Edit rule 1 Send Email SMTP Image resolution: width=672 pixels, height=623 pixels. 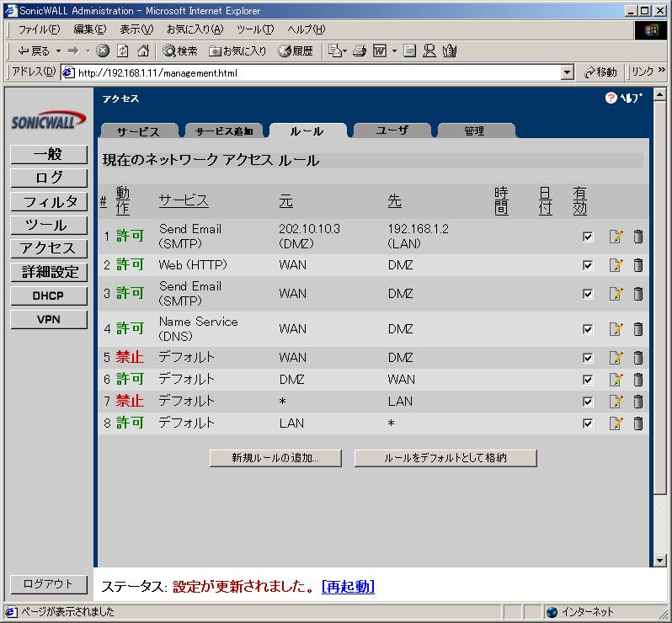pyautogui.click(x=616, y=237)
